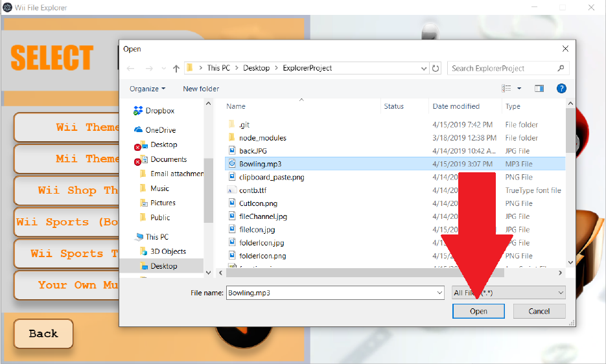This screenshot has height=364, width=606.
Task: Choose Wii Theme in Wii File Explorer
Action: pyautogui.click(x=67, y=127)
